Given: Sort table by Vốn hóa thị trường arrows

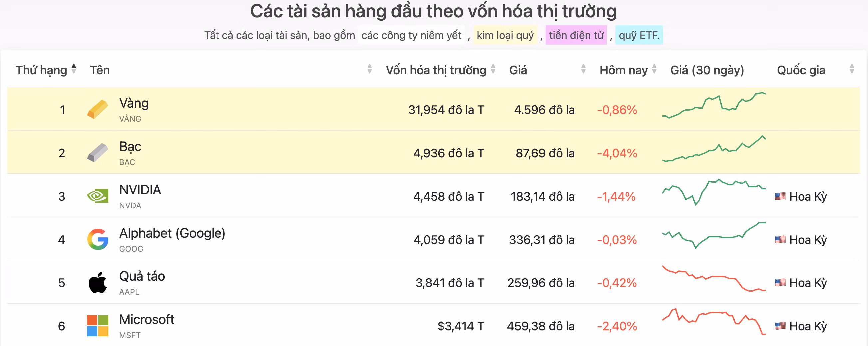Looking at the screenshot, I should (x=493, y=69).
